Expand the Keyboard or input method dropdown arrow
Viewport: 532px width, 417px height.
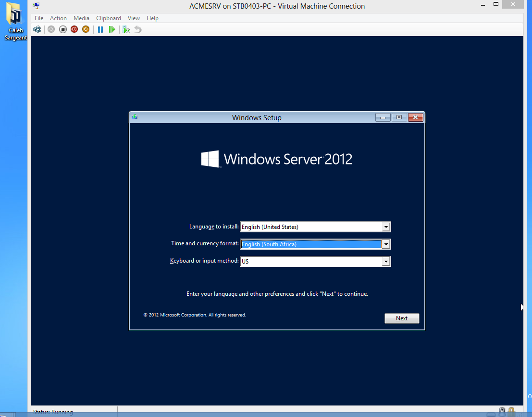[386, 262]
